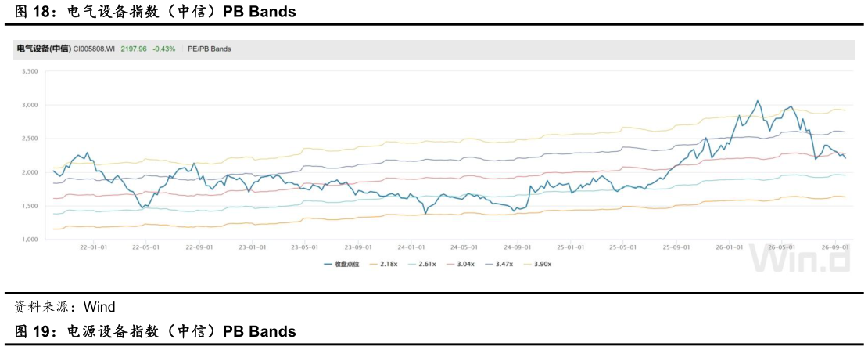Screen dimensions: 868x350
Task: Click the 25-09-01 x-axis date
Action: 676,247
